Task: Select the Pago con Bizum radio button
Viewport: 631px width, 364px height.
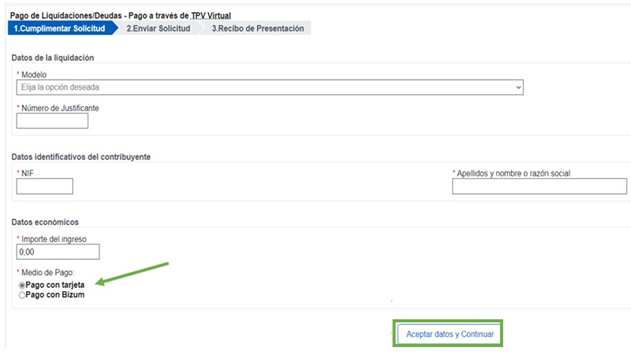Action: pos(22,295)
